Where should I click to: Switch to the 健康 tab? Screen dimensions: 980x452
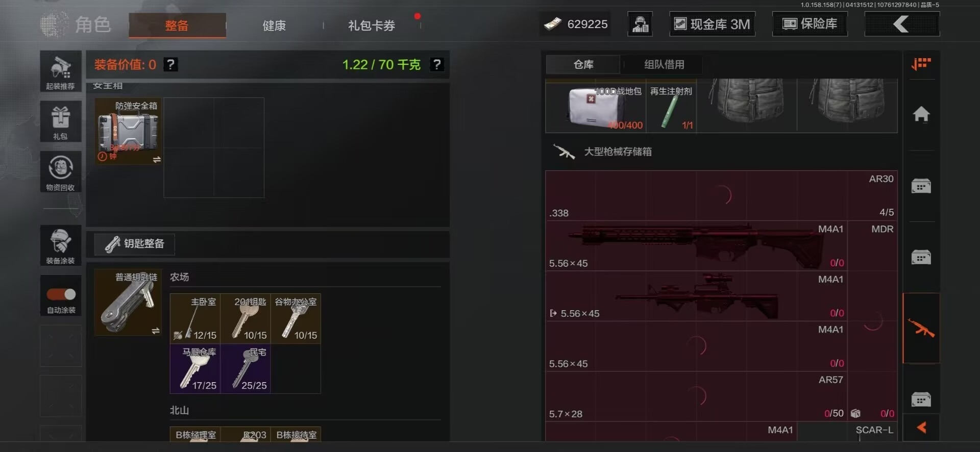[274, 26]
